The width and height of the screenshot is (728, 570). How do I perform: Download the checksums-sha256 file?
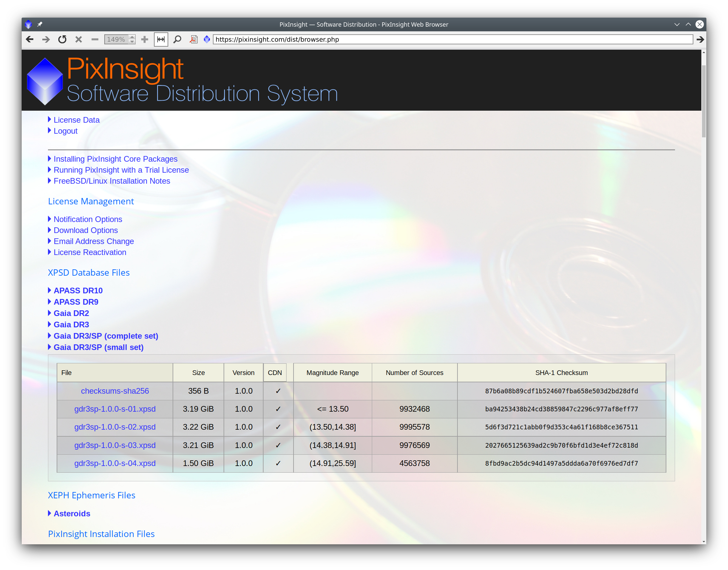pos(115,391)
